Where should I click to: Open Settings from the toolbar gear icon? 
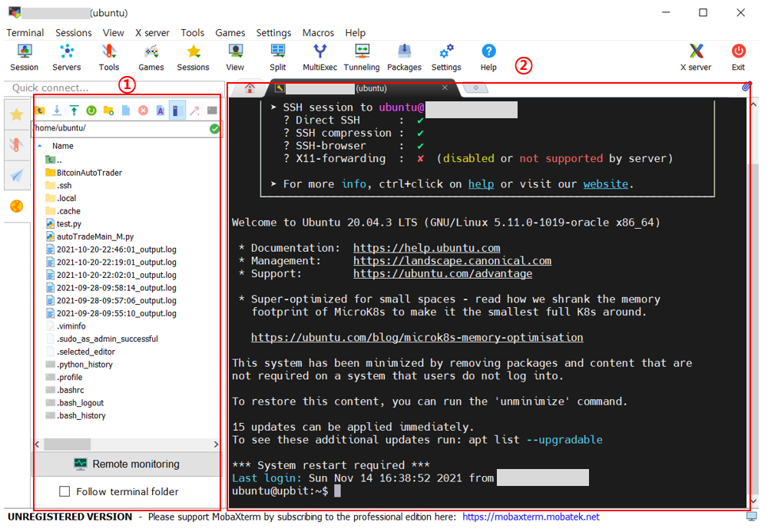(446, 58)
